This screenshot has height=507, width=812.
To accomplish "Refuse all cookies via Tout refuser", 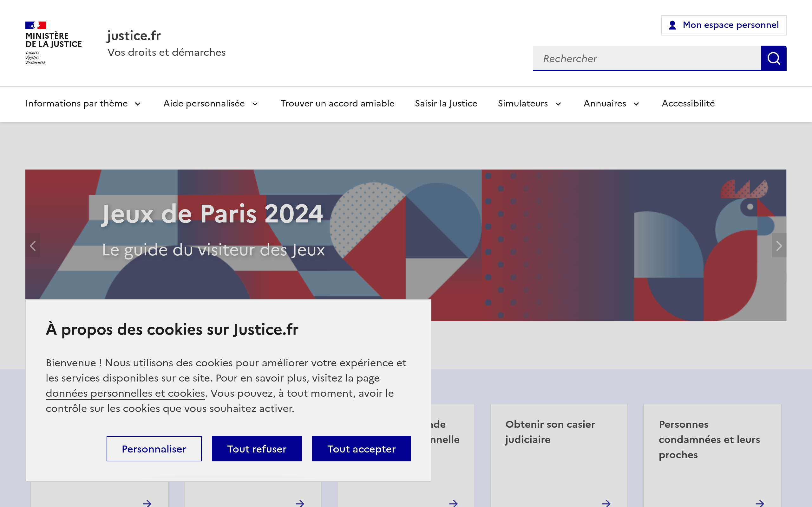I will (257, 449).
